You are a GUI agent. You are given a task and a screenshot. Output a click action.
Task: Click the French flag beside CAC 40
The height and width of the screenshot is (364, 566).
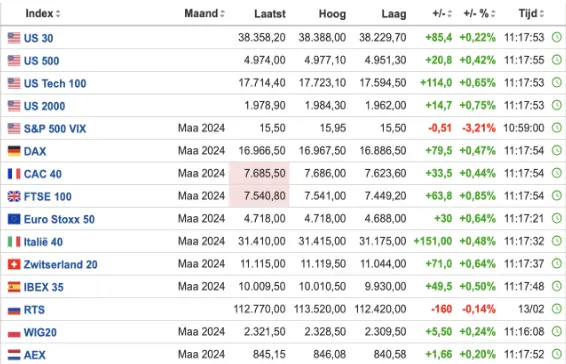tap(14, 174)
